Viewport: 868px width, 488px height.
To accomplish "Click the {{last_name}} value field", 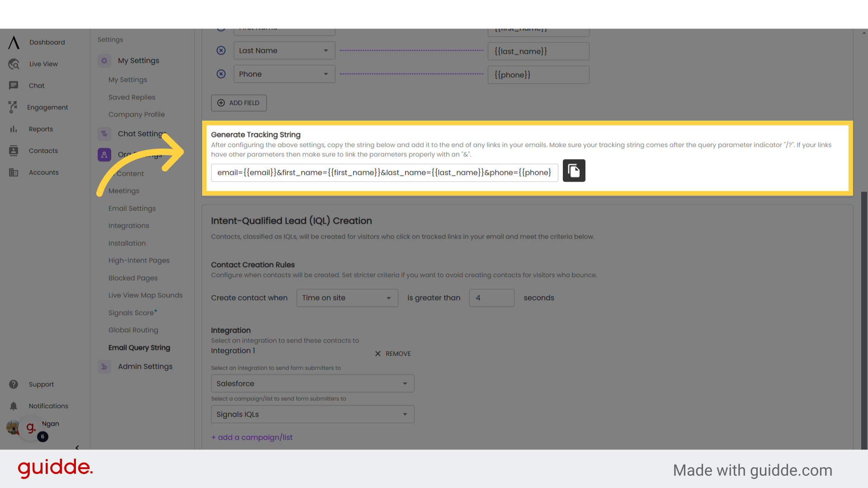I will 538,51.
